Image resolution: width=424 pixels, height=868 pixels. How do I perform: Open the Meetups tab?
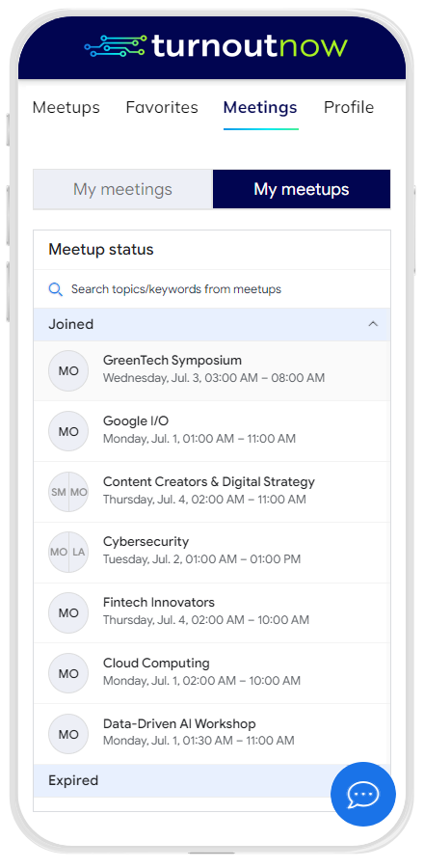pos(66,107)
